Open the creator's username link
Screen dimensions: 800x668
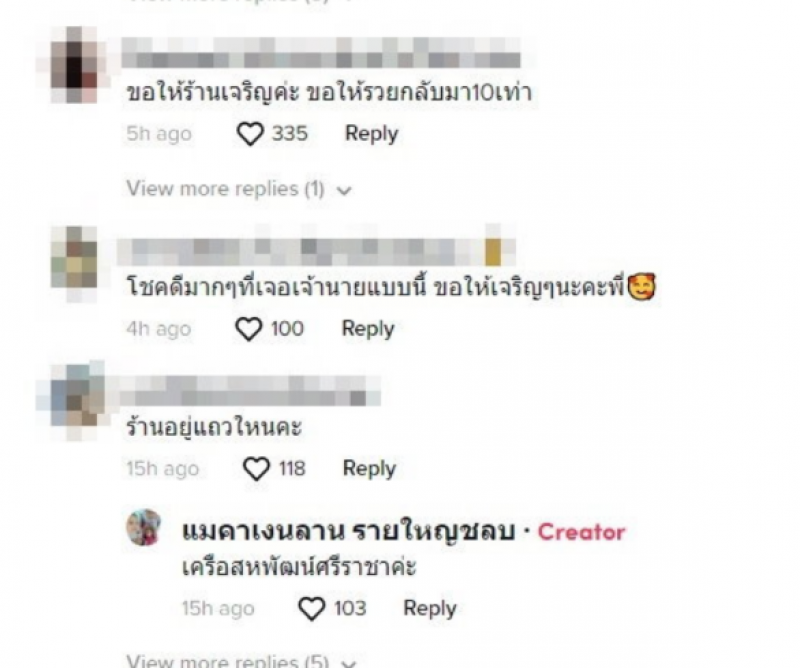(348, 532)
